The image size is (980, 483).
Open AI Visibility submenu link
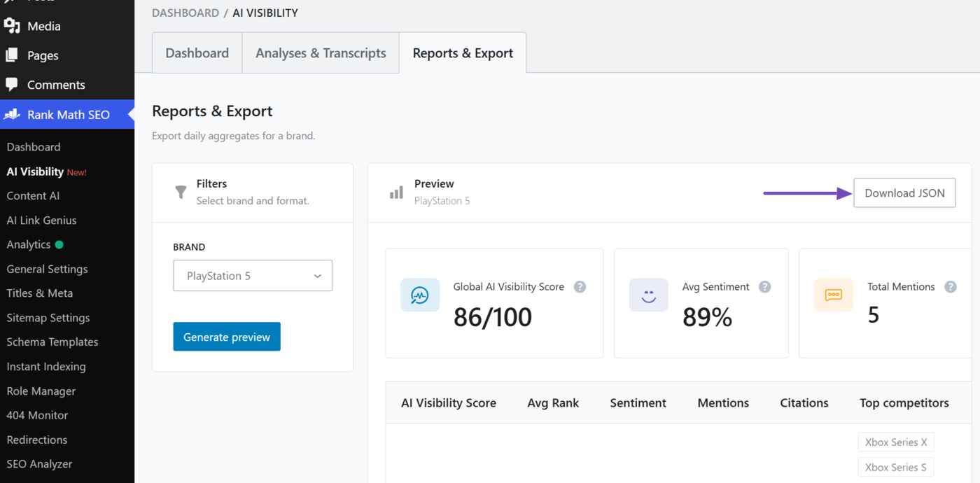35,171
